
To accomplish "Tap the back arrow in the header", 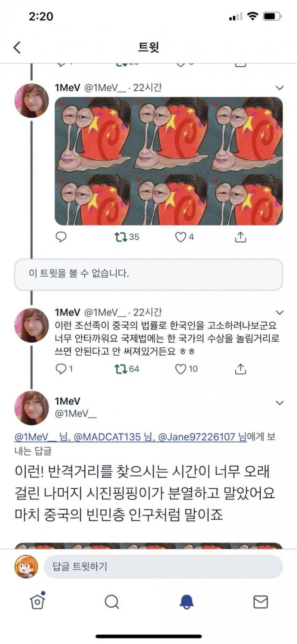I will tap(17, 47).
